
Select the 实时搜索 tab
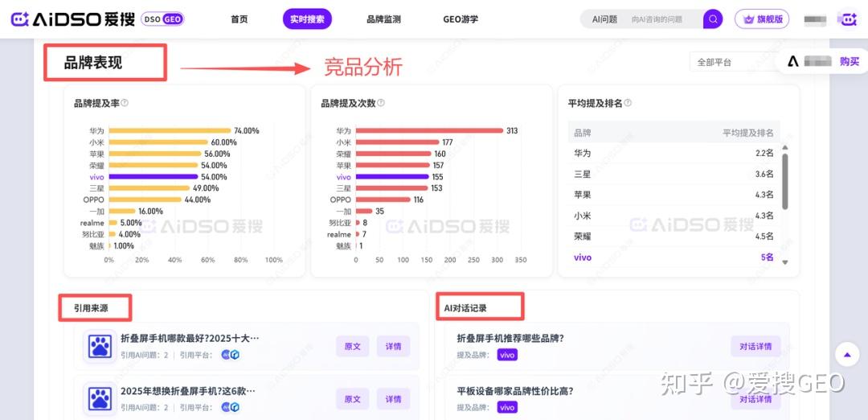307,19
